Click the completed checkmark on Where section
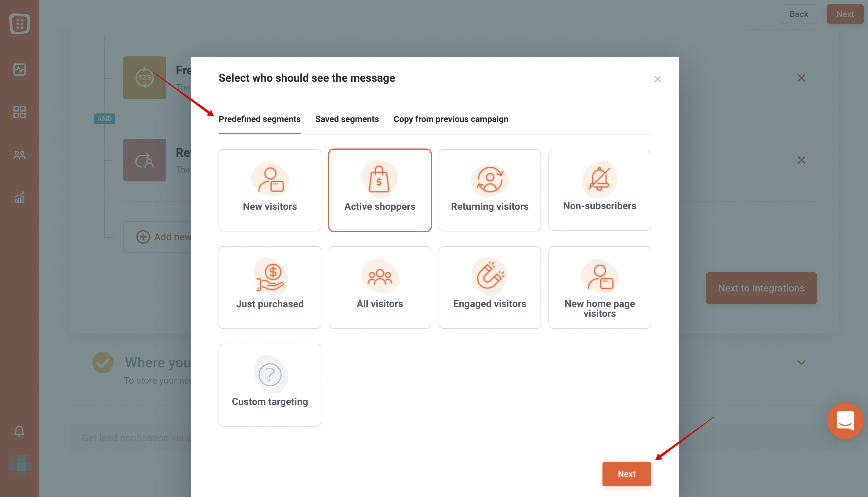Screen dimensions: 868x497 click(x=103, y=363)
